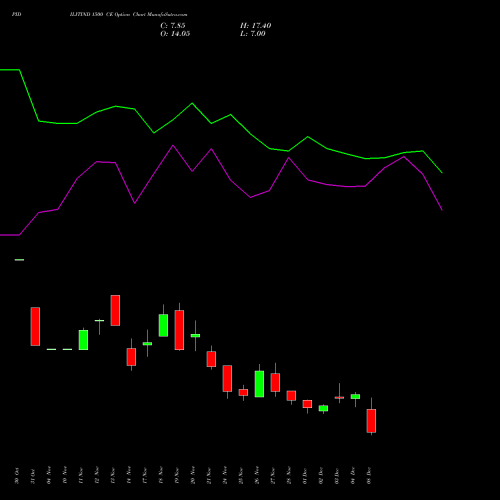
Task: Click the 24 Nov date label
Action: click(225, 476)
